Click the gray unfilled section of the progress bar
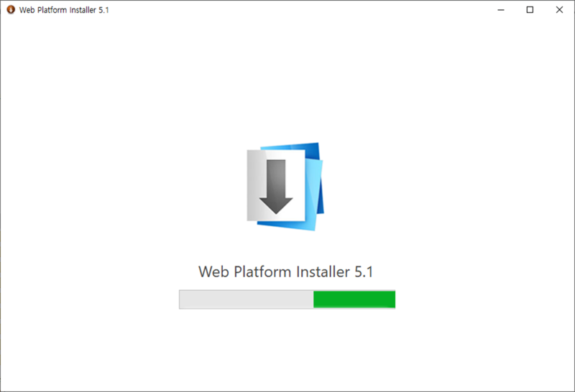The width and height of the screenshot is (575, 392). point(247,299)
